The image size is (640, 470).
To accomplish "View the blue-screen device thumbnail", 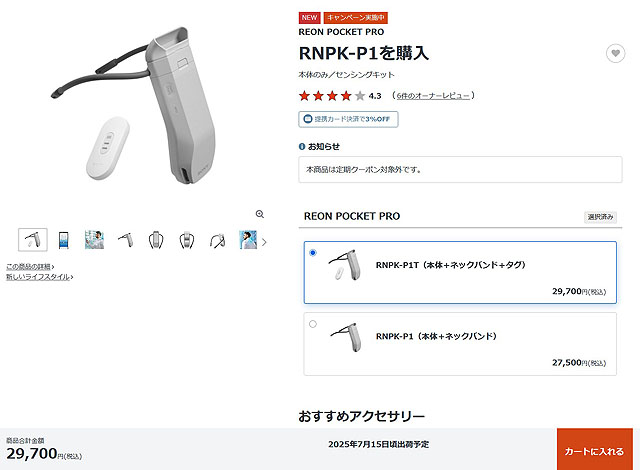I will 64,239.
